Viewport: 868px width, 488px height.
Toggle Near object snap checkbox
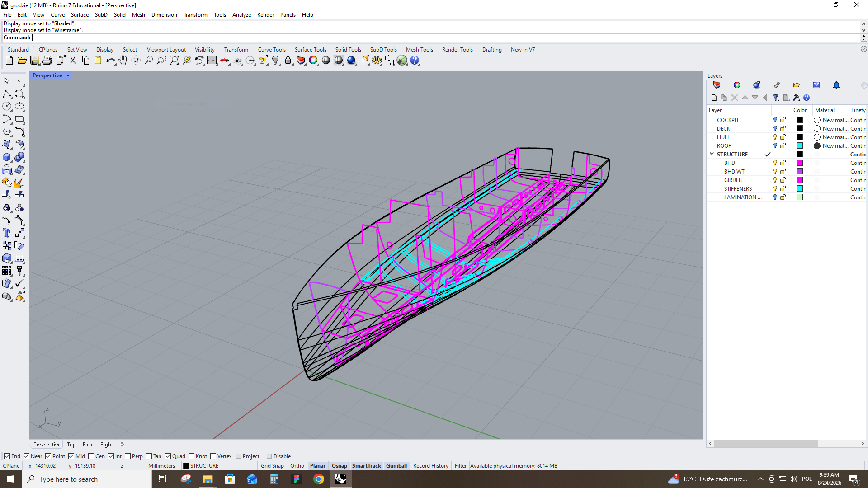point(27,456)
